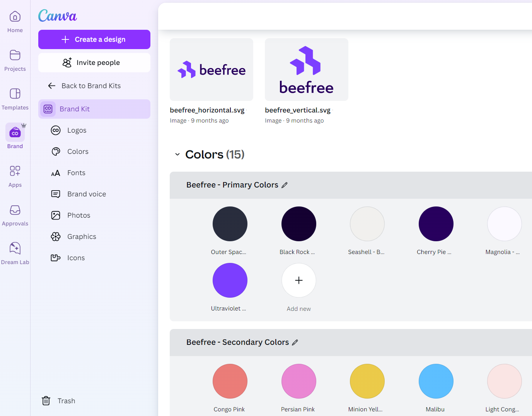The height and width of the screenshot is (416, 532).
Task: Select the Persian Pink color swatch
Action: pos(299,381)
